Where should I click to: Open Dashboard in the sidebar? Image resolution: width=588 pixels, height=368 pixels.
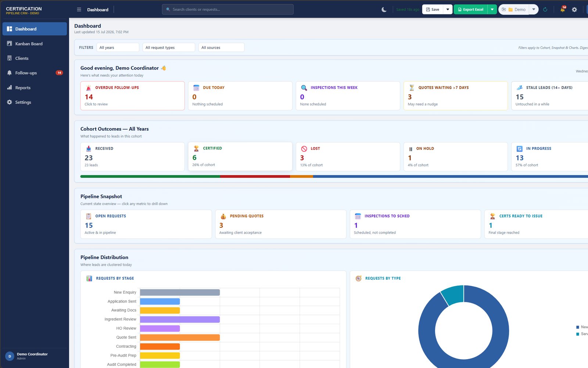pyautogui.click(x=35, y=29)
